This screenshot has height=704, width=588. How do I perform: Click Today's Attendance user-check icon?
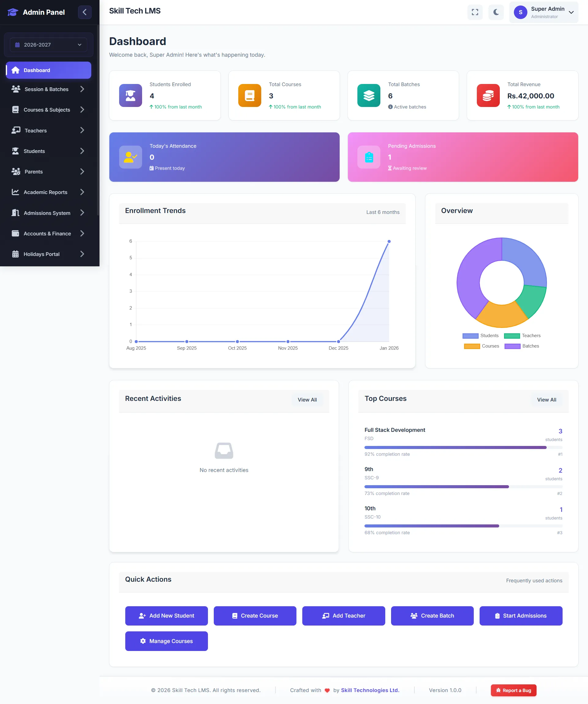click(x=130, y=157)
